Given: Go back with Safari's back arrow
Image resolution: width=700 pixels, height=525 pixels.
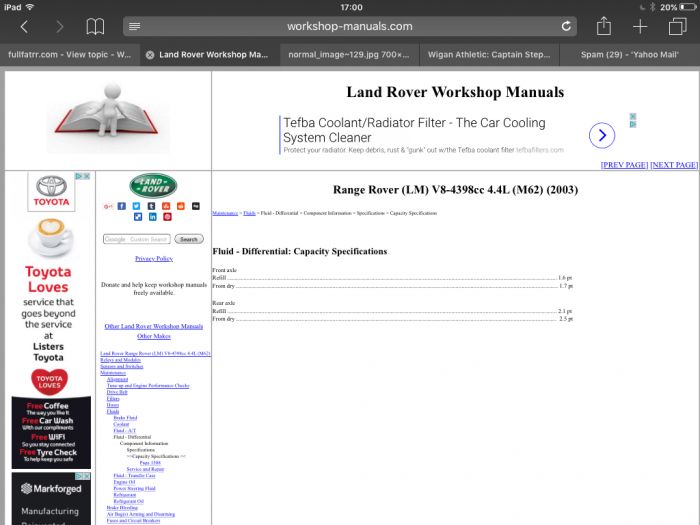Looking at the screenshot, I should [x=24, y=27].
